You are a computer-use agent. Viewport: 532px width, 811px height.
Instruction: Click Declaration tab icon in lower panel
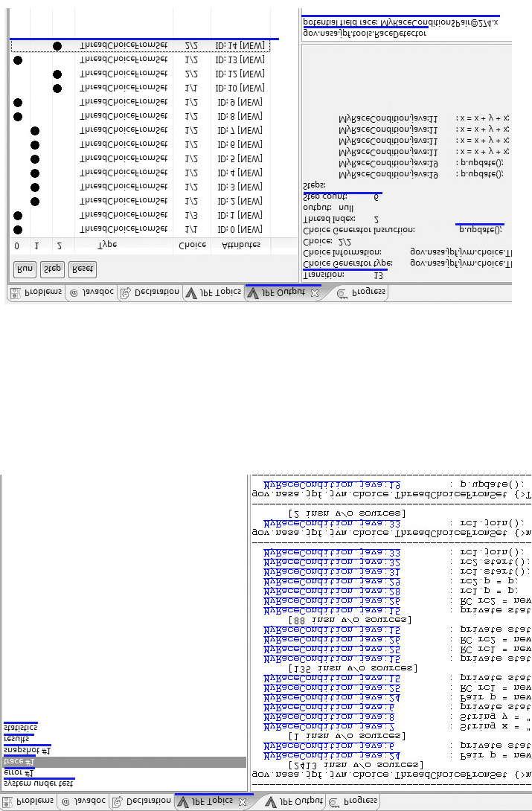pos(118,801)
